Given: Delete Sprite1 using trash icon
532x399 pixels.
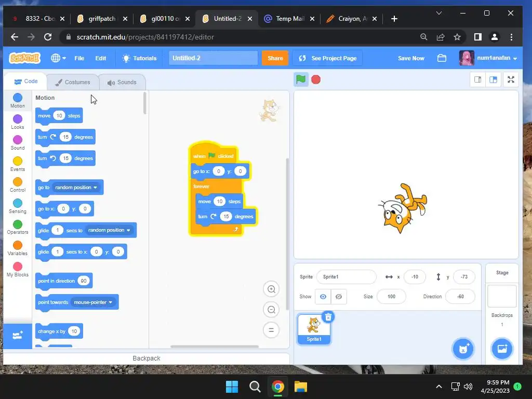Looking at the screenshot, I should [x=328, y=317].
